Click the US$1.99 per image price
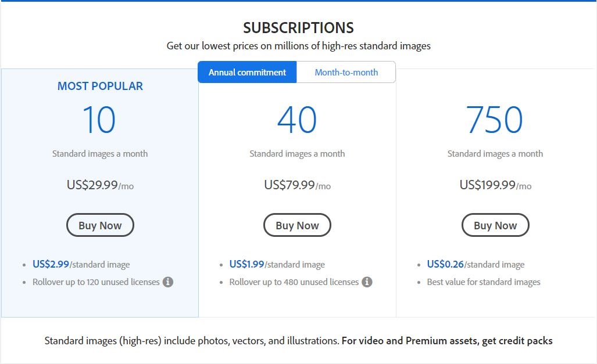The image size is (597, 364). (246, 264)
